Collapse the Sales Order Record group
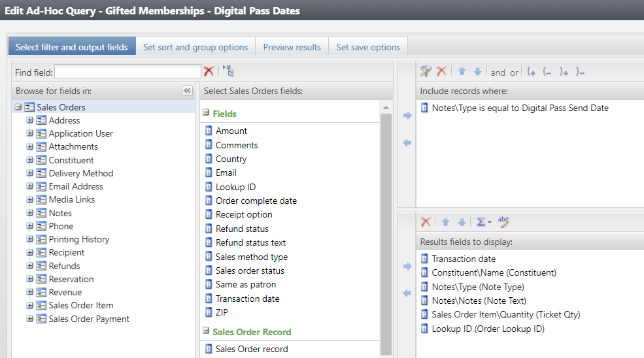The width and height of the screenshot is (644, 358). 206,331
